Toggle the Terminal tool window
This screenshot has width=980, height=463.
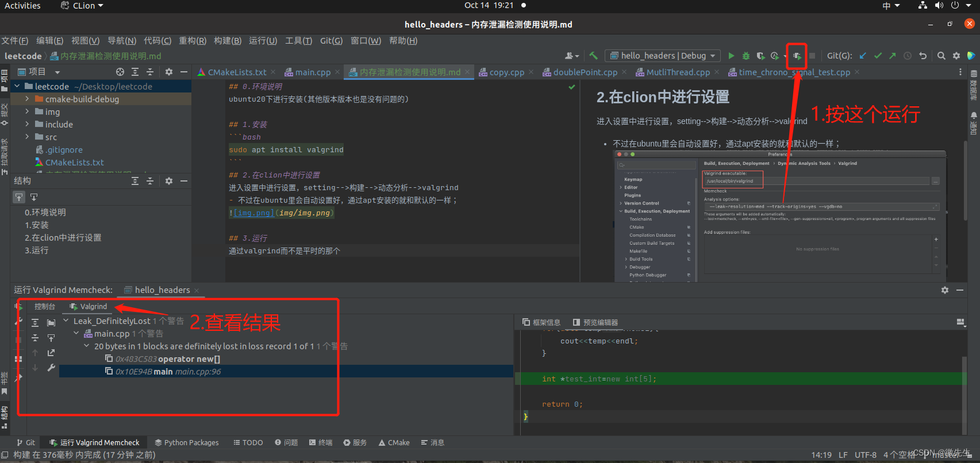point(321,443)
